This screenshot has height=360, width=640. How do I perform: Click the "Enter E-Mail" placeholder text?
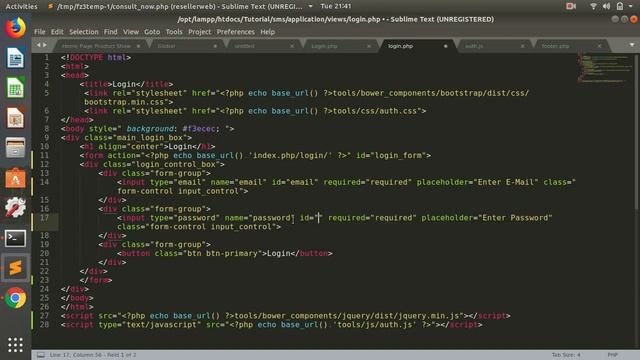505,182
